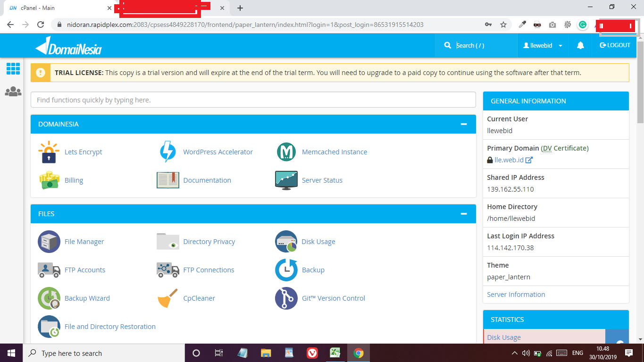Open Server Status monitor icon
The image size is (644, 362).
[x=286, y=180]
